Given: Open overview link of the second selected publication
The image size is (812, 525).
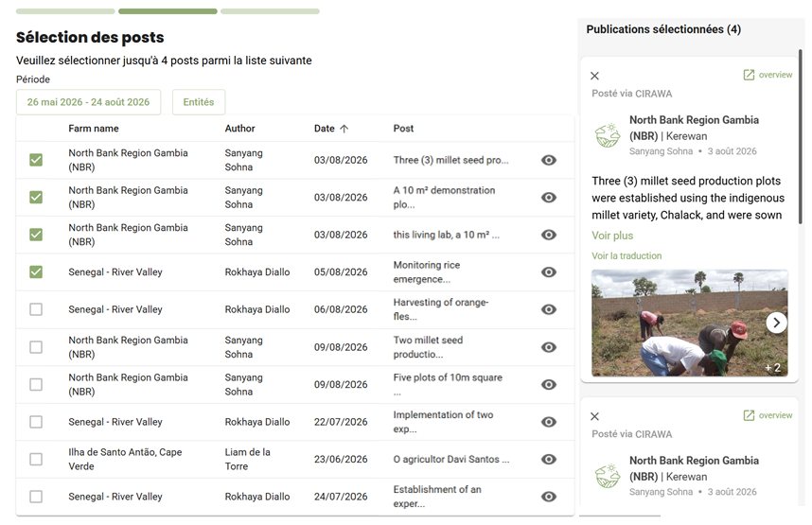Looking at the screenshot, I should (x=768, y=415).
